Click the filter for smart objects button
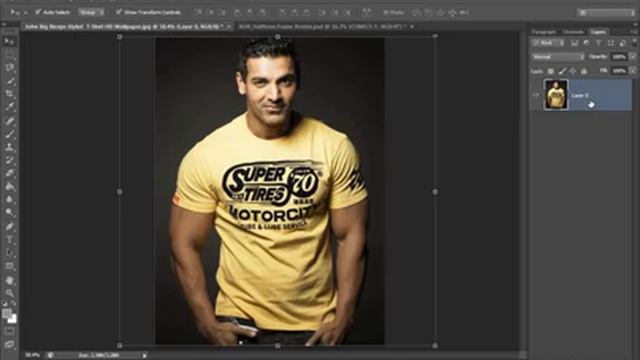 [x=622, y=43]
